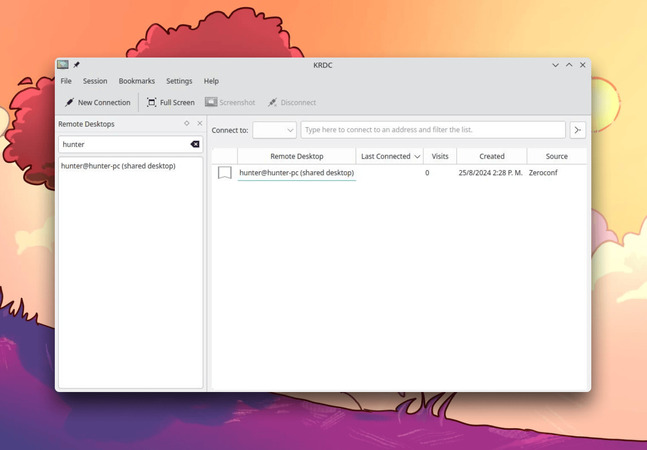Click the address input field

tap(433, 130)
